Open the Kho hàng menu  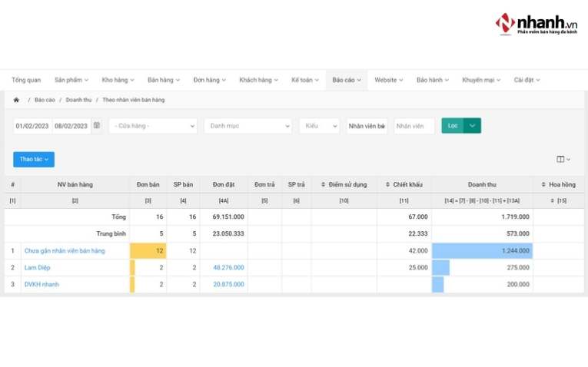point(118,80)
